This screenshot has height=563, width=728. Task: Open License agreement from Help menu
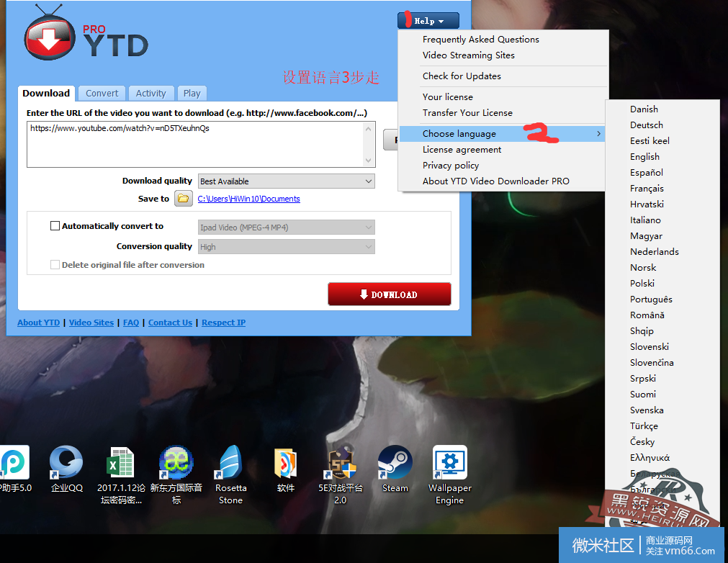(x=462, y=150)
